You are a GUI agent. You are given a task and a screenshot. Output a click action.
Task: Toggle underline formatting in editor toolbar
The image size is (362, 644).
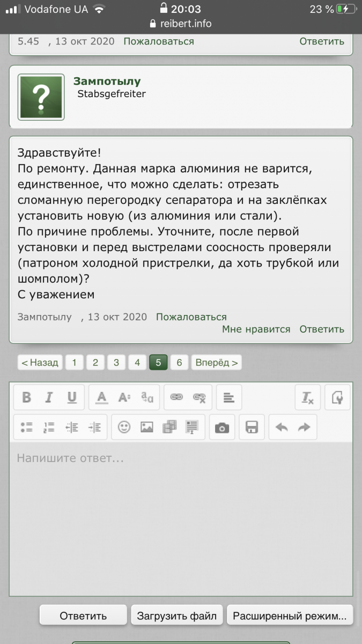(x=72, y=398)
